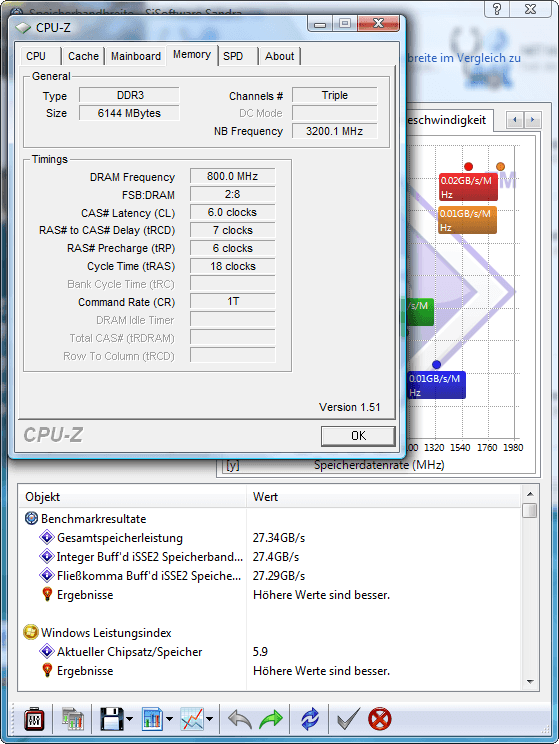559x744 pixels.
Task: Click the blue data point on chart
Action: pos(437,364)
